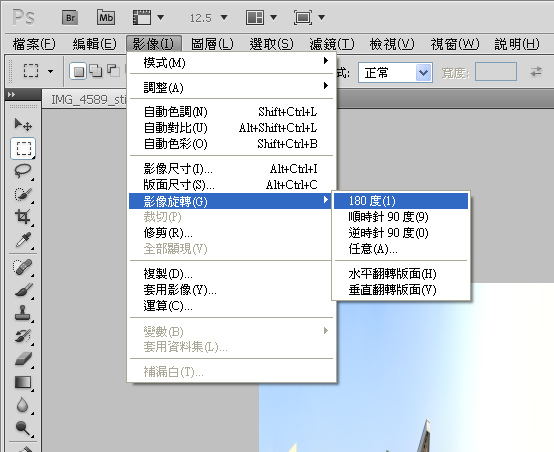Expand the 模式(M) submenu
The height and width of the screenshot is (452, 554).
[231, 63]
